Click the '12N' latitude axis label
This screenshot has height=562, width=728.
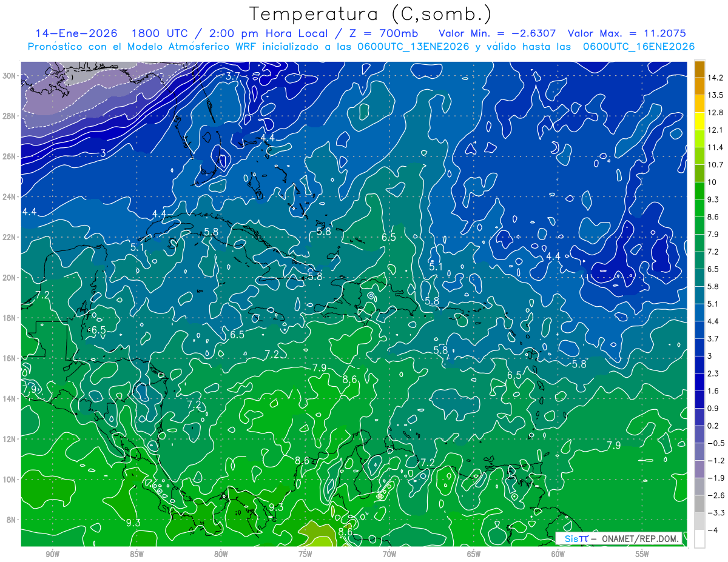pos(8,439)
